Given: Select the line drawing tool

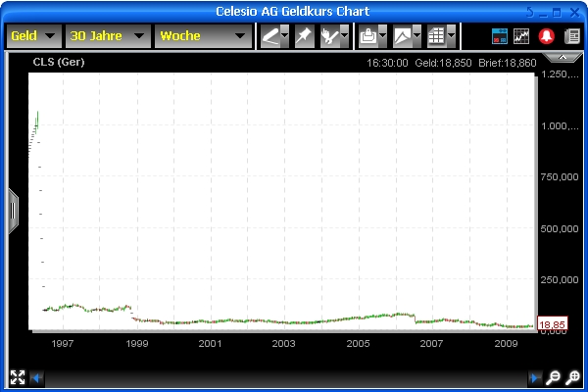Looking at the screenshot, I should pos(269,36).
